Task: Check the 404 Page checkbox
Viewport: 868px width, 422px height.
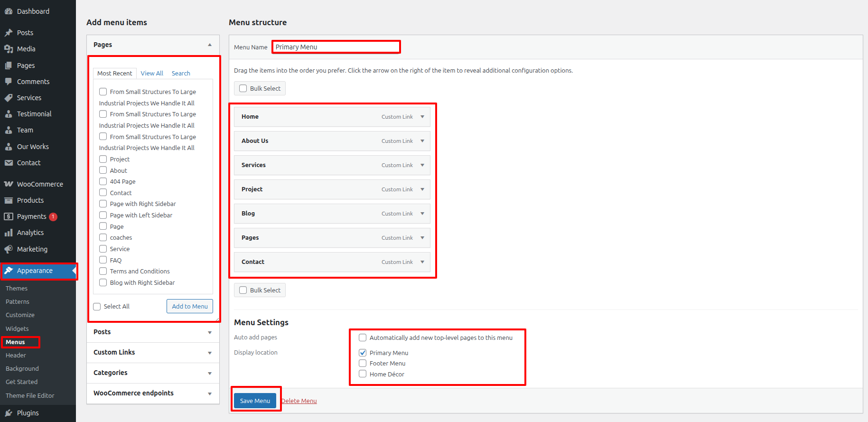Action: [103, 181]
